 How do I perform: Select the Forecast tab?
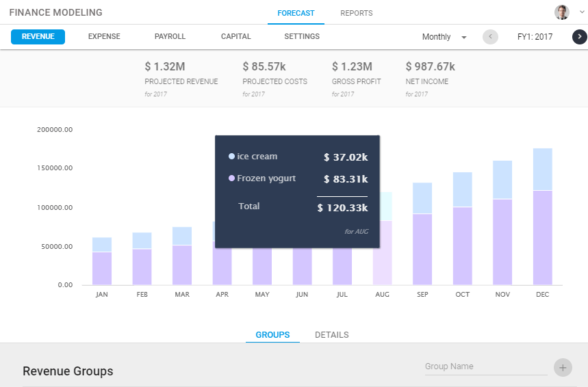point(296,13)
